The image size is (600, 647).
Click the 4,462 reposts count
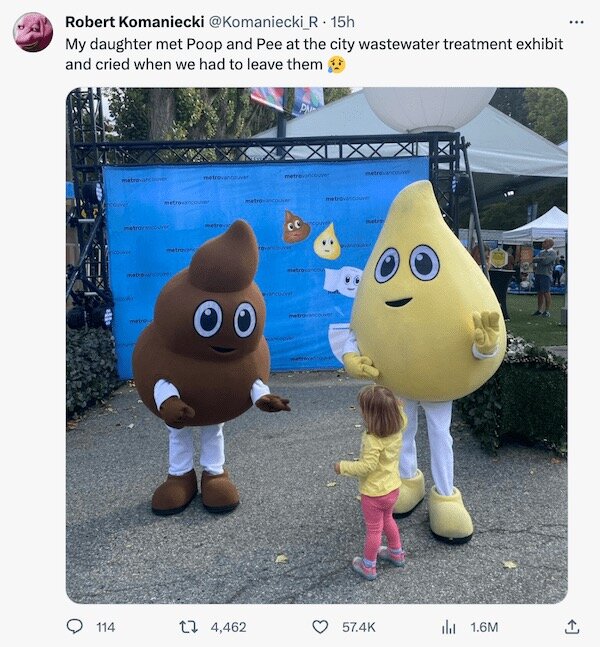pos(228,627)
